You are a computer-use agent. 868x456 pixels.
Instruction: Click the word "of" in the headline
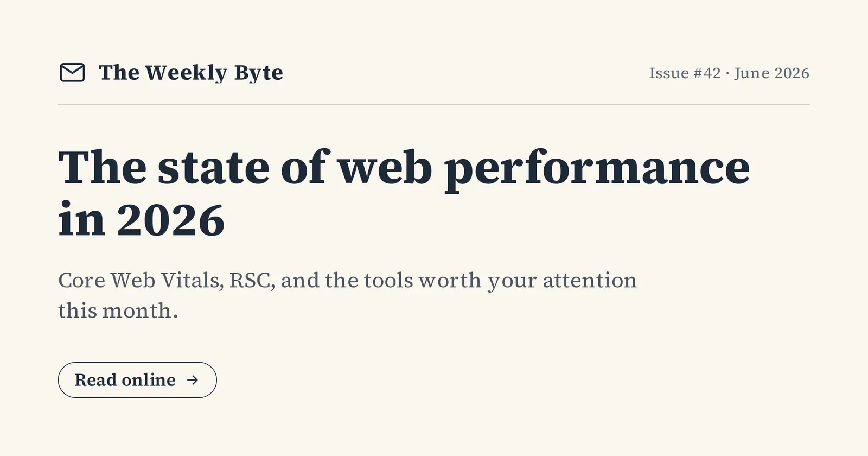click(x=304, y=167)
